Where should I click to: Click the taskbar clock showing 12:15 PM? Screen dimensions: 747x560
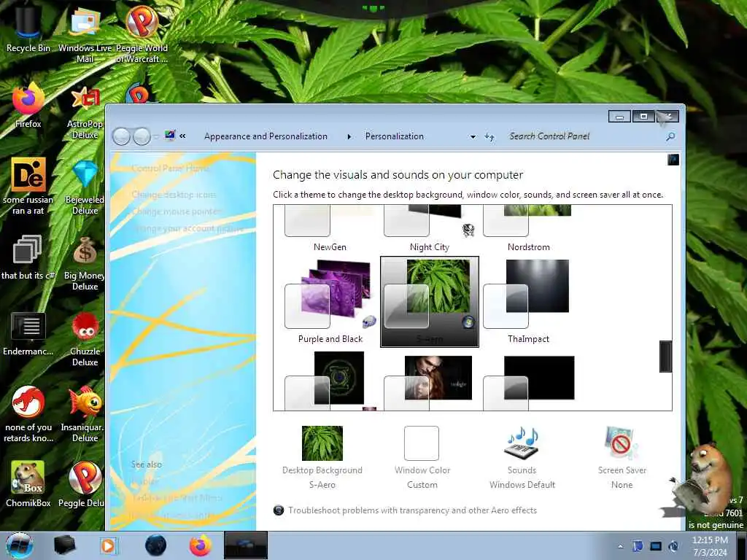point(710,546)
